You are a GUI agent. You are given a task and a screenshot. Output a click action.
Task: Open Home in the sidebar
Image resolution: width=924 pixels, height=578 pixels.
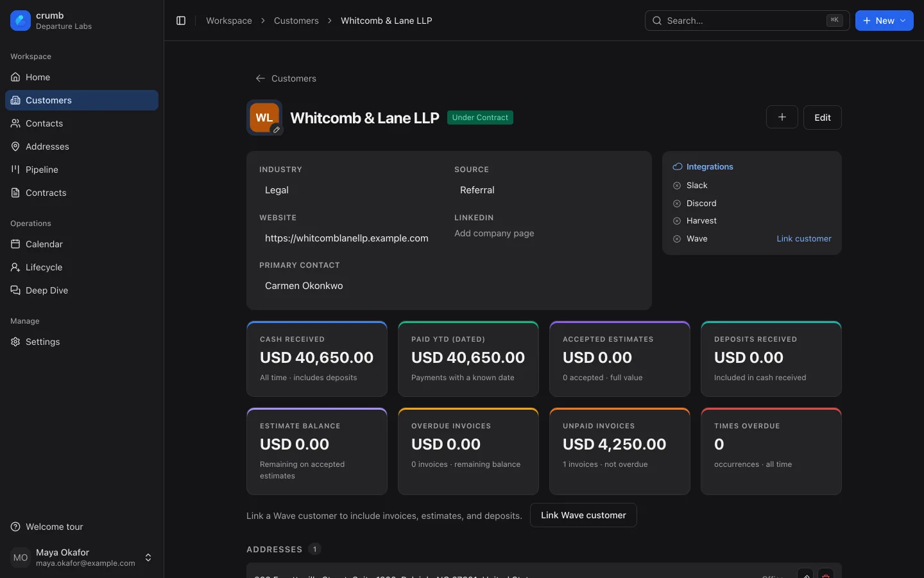point(81,77)
